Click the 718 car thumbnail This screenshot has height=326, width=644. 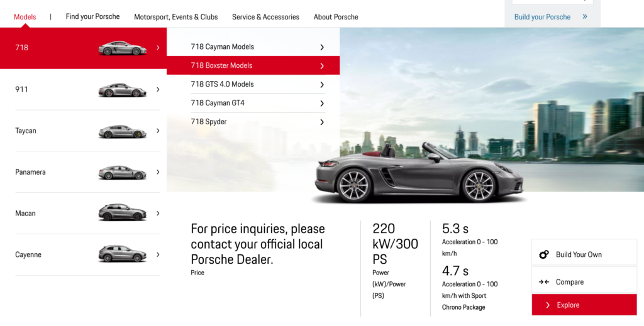(x=123, y=48)
